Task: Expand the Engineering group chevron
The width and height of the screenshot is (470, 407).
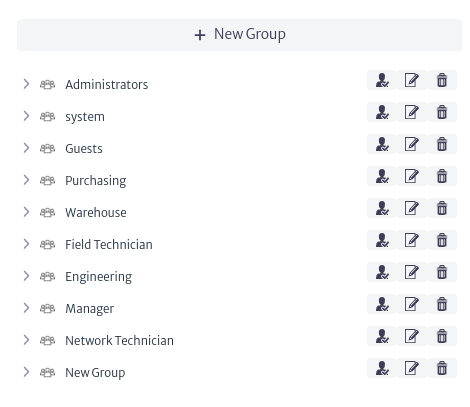Action: [x=26, y=276]
